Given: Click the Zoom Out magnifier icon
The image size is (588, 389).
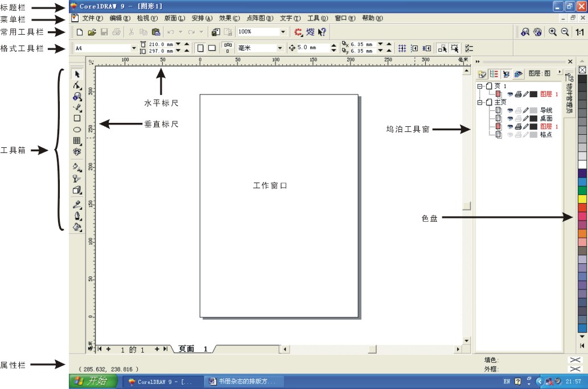Looking at the screenshot, I should coord(565,32).
